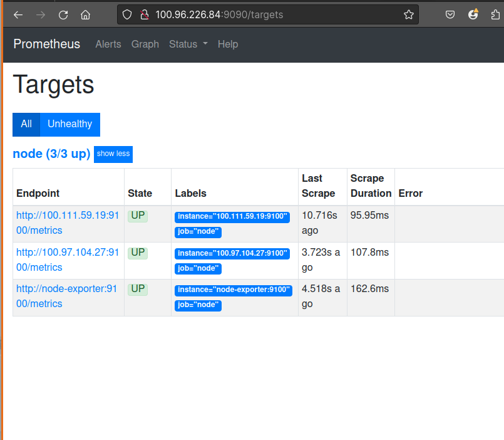Screen dimensions: 504x440
Task: Click the Labels column header
Action: [190, 194]
